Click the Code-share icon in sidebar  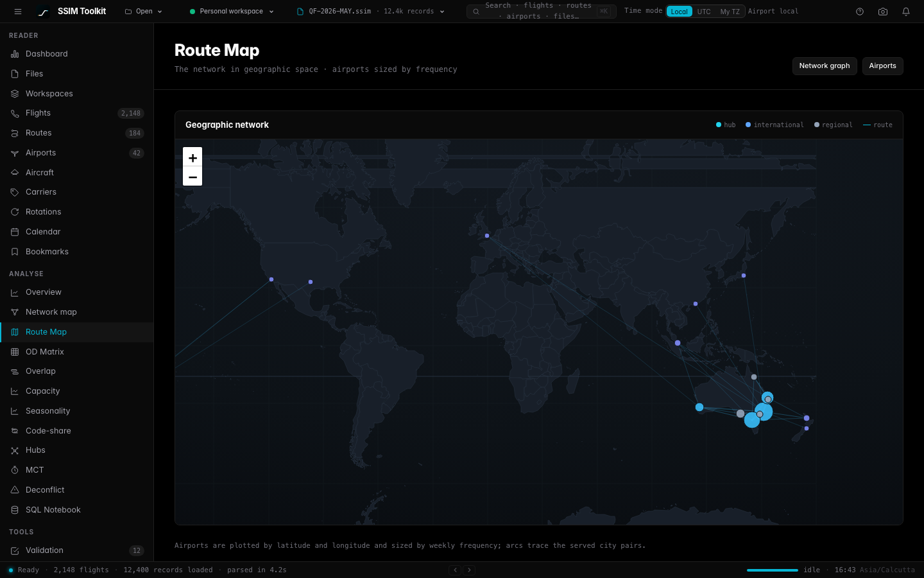[x=15, y=431]
